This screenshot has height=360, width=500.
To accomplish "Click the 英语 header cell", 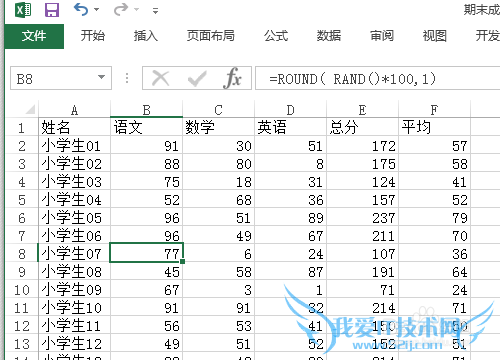I will tap(290, 127).
